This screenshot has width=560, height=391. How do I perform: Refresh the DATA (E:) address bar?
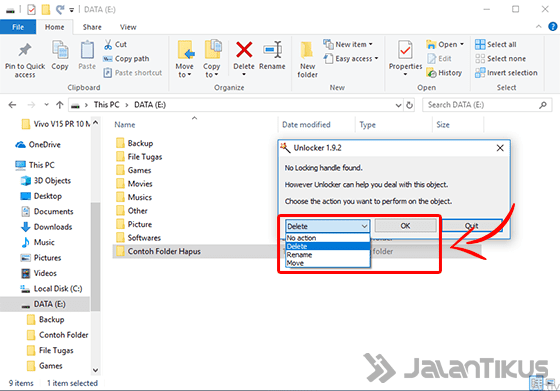pos(409,105)
